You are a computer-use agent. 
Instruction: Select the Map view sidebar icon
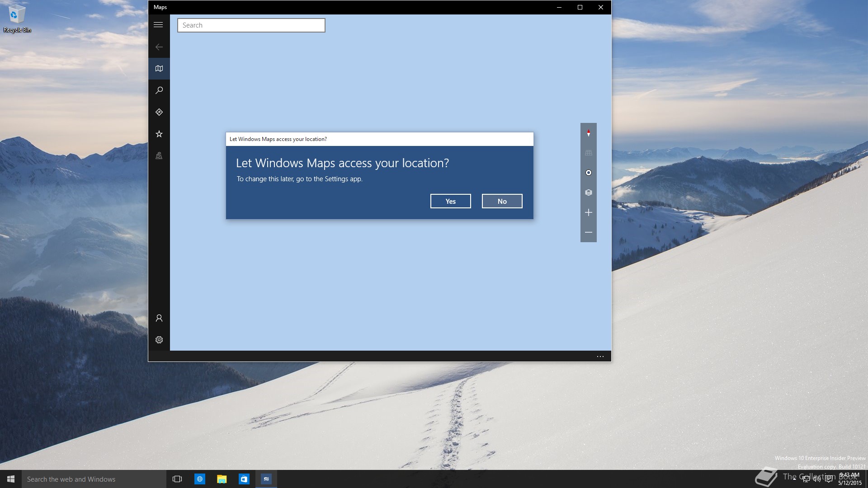[159, 69]
